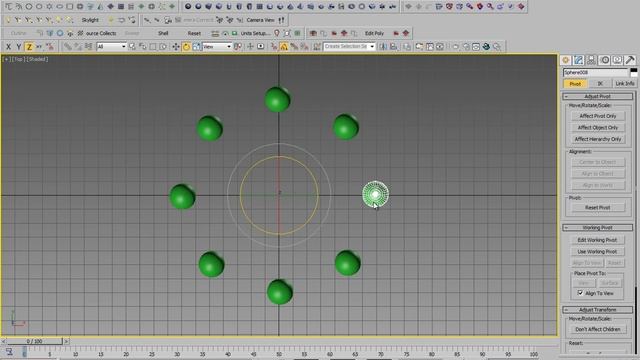Click the Mirror tool icon
This screenshot has width=640, height=360.
(383, 47)
